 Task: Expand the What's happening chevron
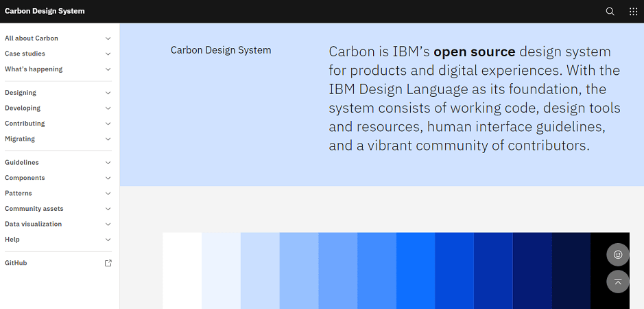point(108,69)
